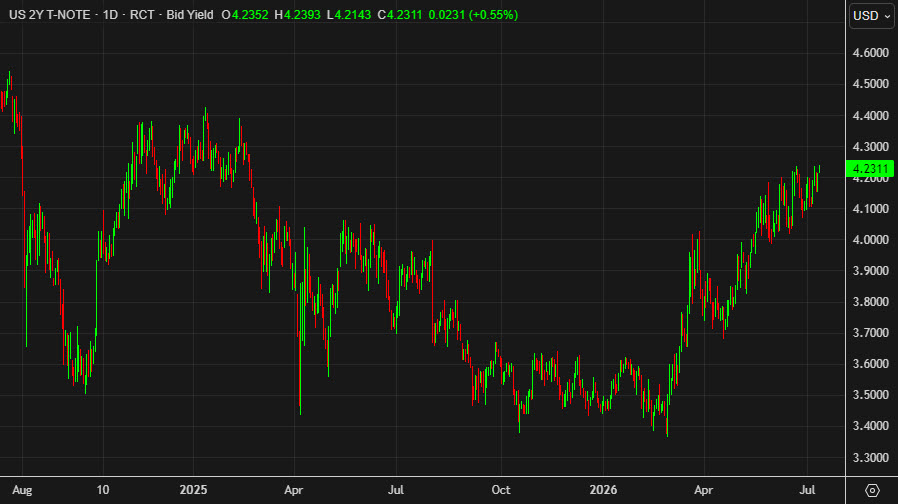
Task: Click the 2025 label on time axis
Action: pos(193,490)
